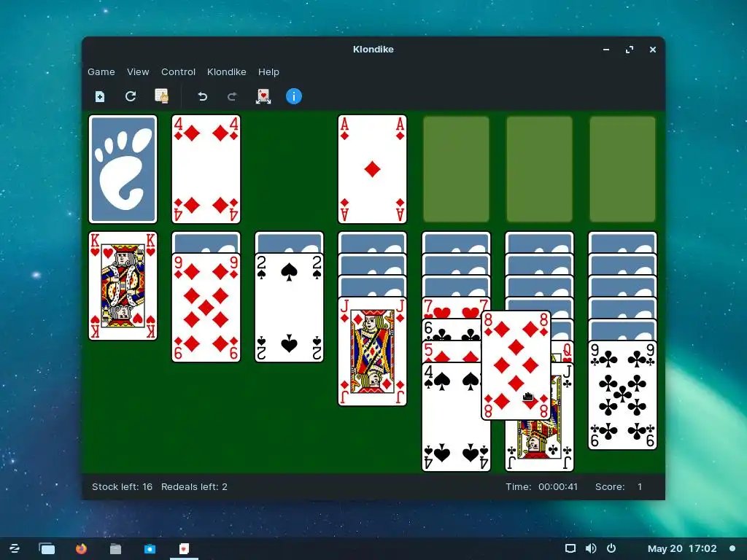747x560 pixels.
Task: Close the Klondike window
Action: coord(653,50)
